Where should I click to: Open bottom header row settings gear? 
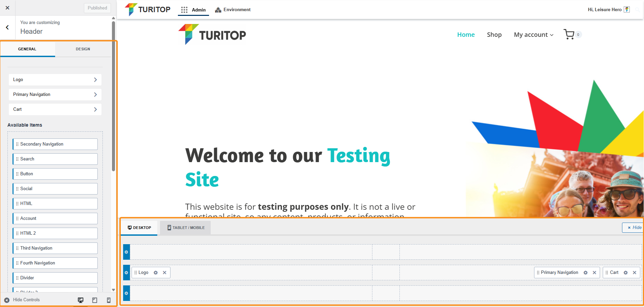pos(127,293)
